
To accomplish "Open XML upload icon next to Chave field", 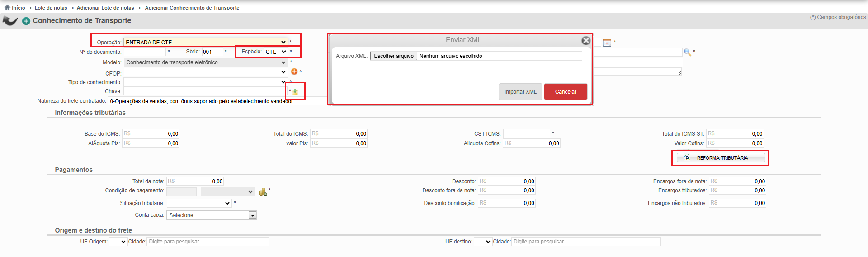I will (x=295, y=92).
